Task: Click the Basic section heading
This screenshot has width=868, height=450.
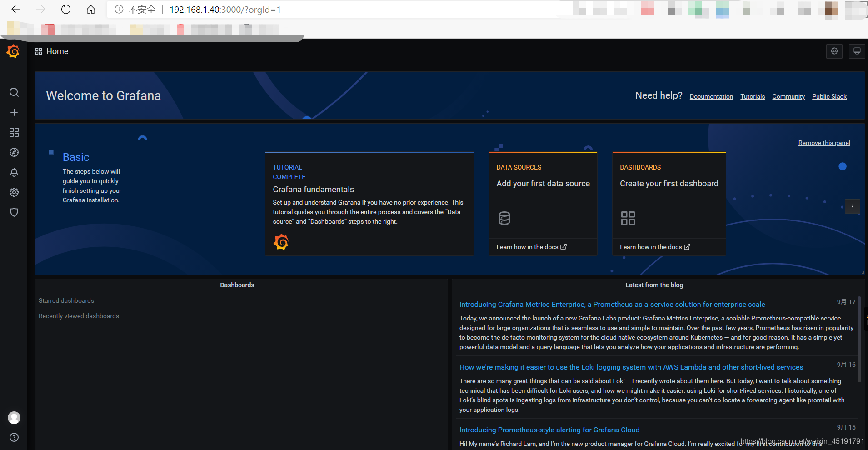Action: click(76, 157)
